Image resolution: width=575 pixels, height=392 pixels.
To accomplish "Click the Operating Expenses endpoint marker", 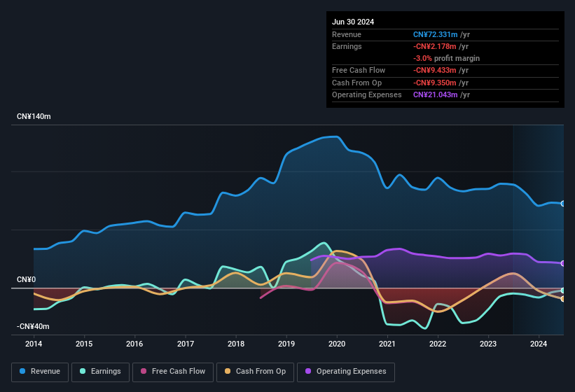I will (563, 263).
